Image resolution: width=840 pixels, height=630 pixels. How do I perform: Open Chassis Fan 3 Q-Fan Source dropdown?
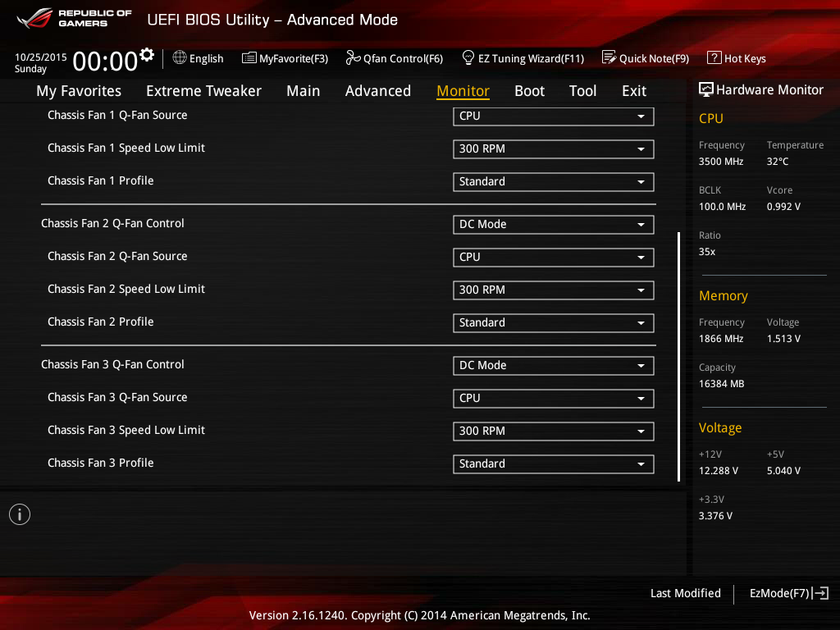tap(554, 398)
